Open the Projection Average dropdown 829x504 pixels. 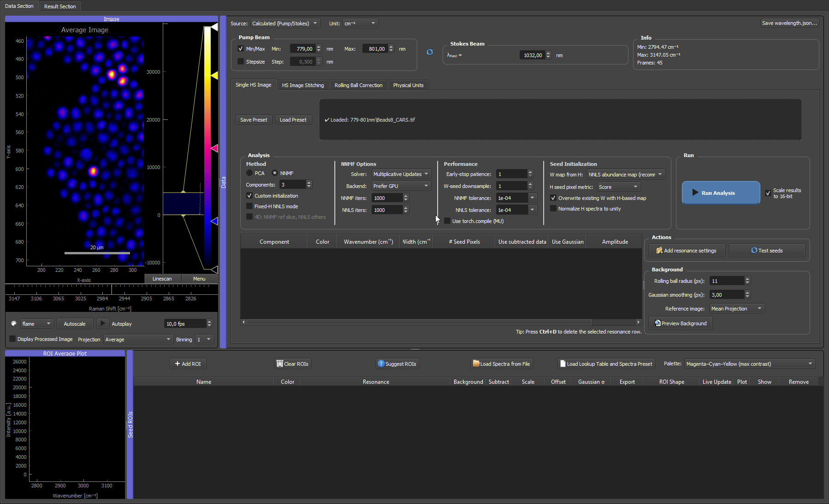(x=138, y=340)
